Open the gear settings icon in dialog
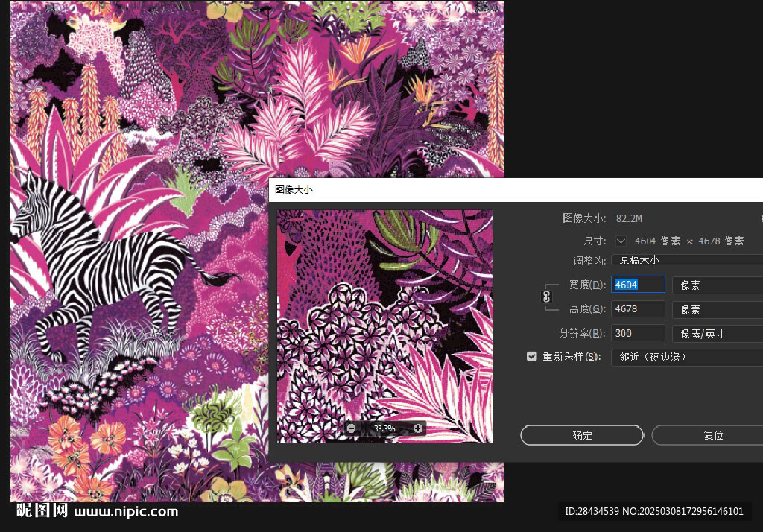This screenshot has height=532, width=763. (x=761, y=218)
